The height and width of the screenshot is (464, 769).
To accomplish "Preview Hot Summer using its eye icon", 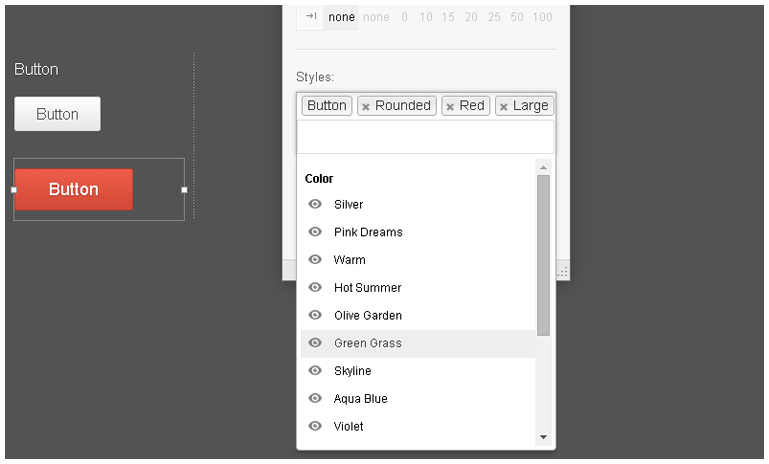I will tap(315, 288).
